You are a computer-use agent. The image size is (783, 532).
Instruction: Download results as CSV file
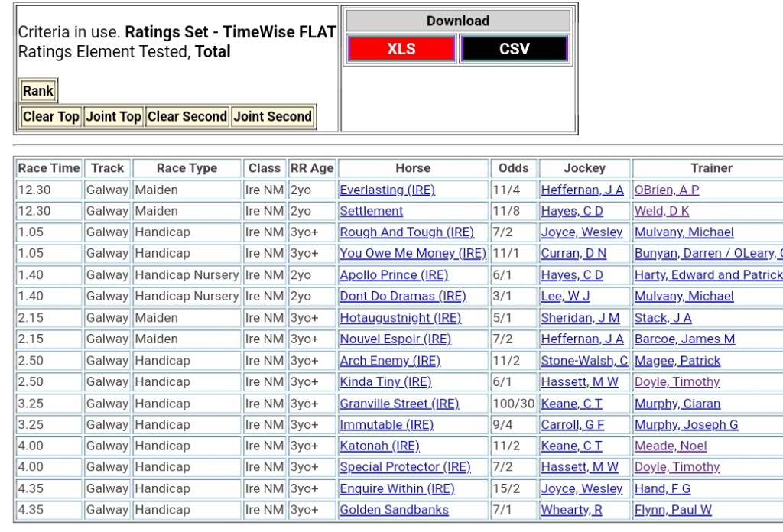click(x=514, y=49)
